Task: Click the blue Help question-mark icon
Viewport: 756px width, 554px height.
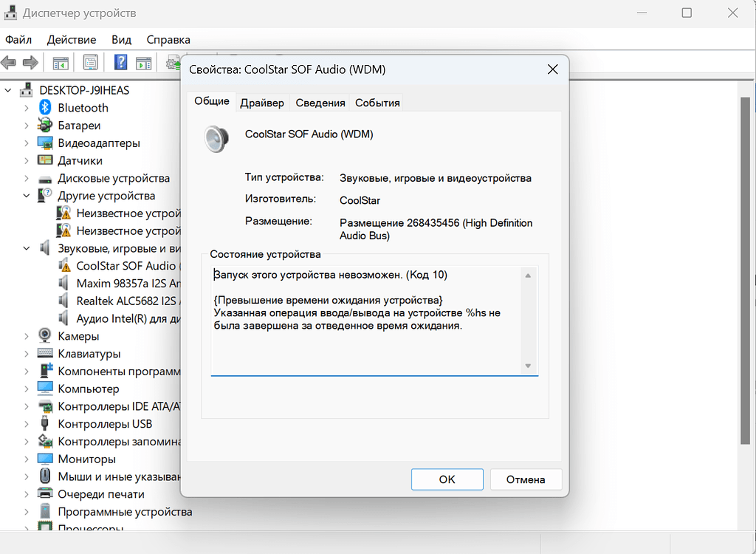Action: click(121, 64)
